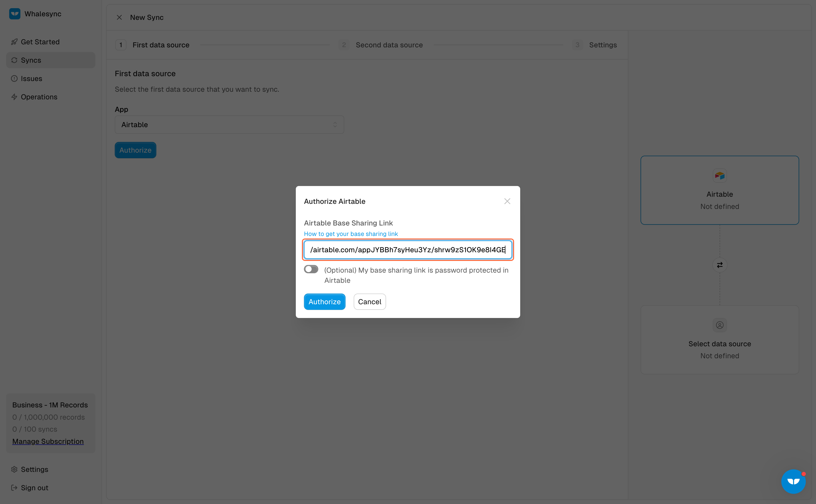Click the Whalesync brand name

[43, 14]
